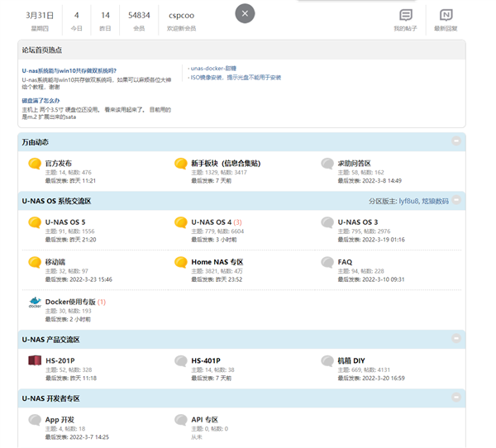Open the API 专区 forum
The height and width of the screenshot is (448, 496).
point(205,420)
